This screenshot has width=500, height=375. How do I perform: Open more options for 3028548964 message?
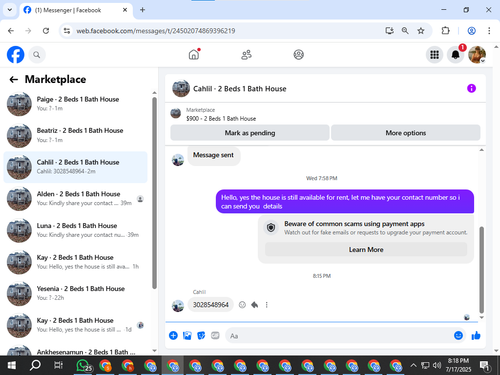(x=266, y=305)
